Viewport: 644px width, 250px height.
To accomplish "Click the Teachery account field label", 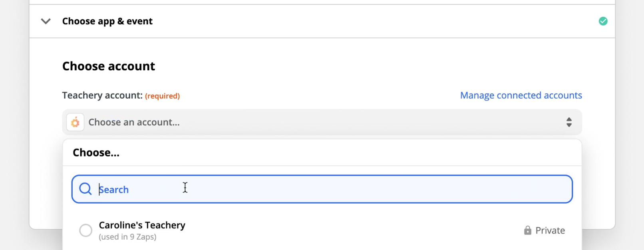I will pos(102,95).
